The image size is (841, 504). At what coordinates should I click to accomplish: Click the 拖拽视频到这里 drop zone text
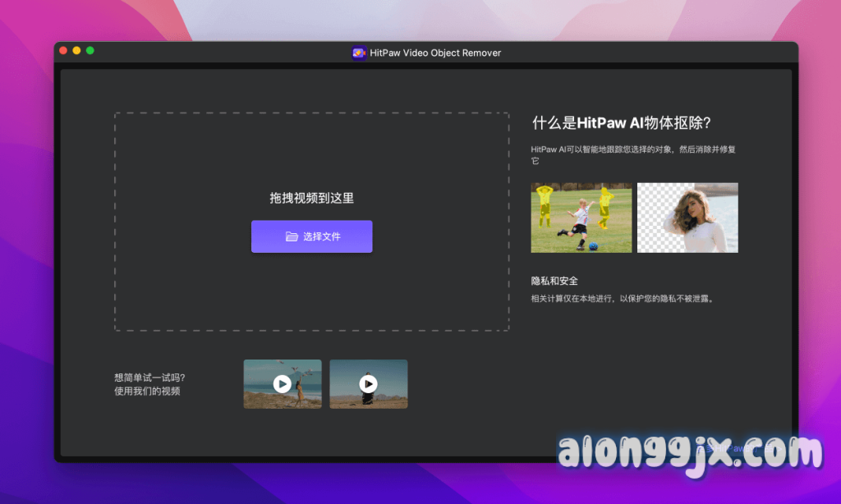[x=312, y=198]
